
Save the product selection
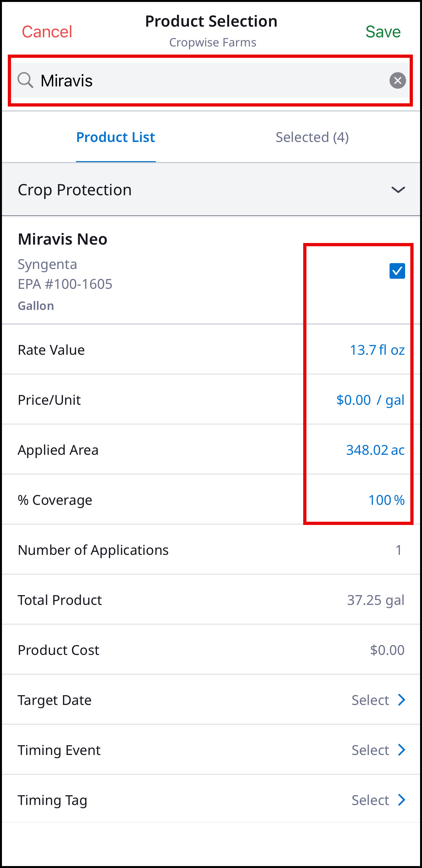click(383, 32)
